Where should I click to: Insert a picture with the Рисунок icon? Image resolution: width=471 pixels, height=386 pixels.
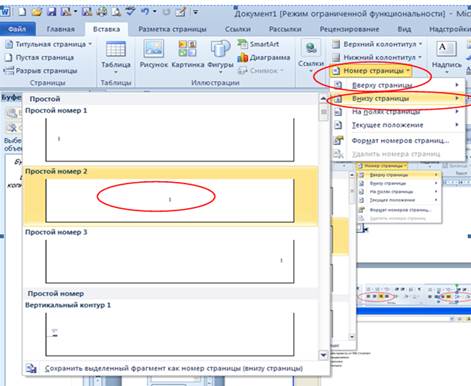154,55
